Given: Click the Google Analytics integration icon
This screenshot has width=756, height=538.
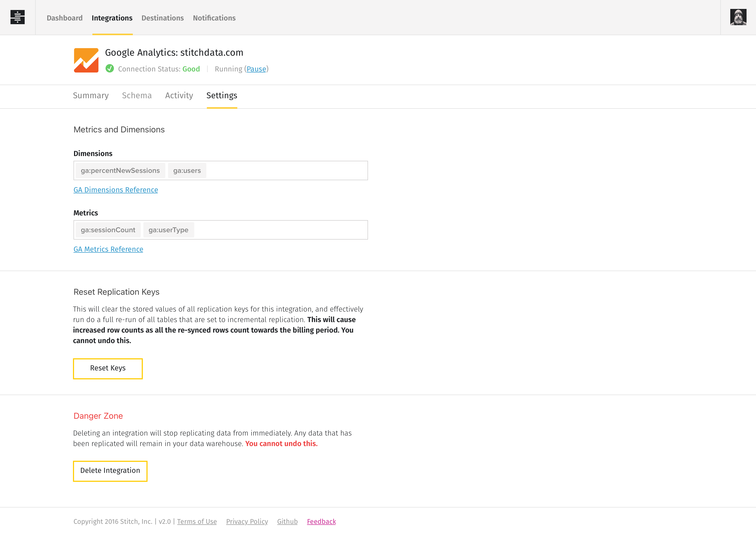Looking at the screenshot, I should [x=86, y=60].
